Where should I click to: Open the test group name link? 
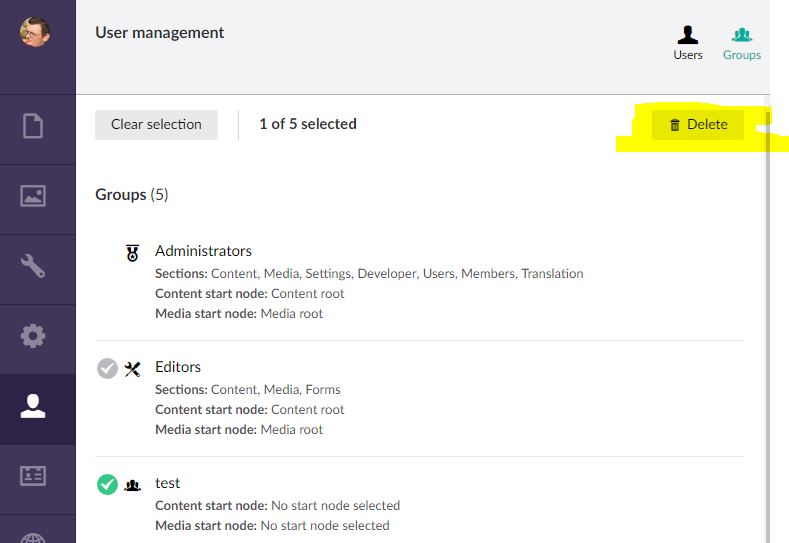(167, 483)
